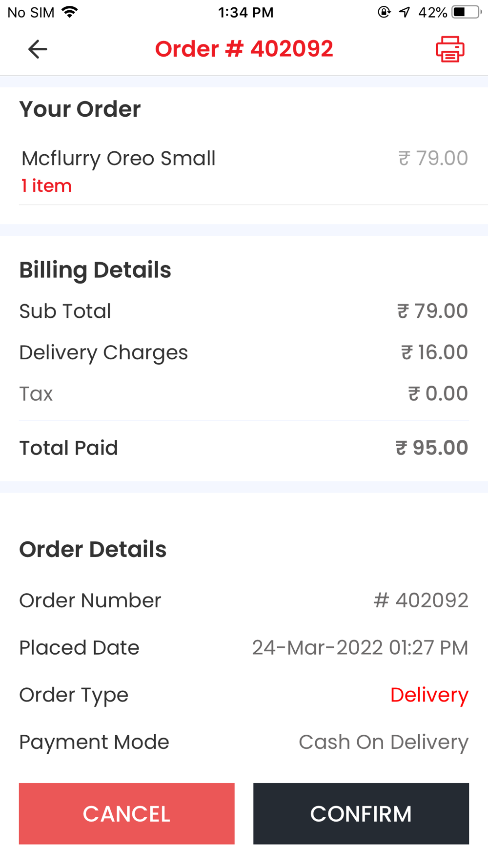Tap the print receipt icon

tap(450, 49)
